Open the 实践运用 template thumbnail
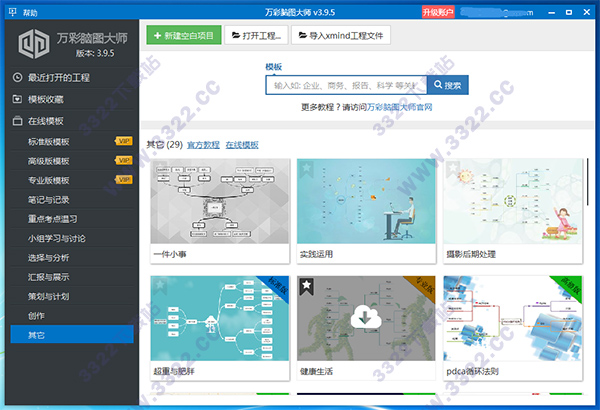600x410 pixels. [366, 201]
